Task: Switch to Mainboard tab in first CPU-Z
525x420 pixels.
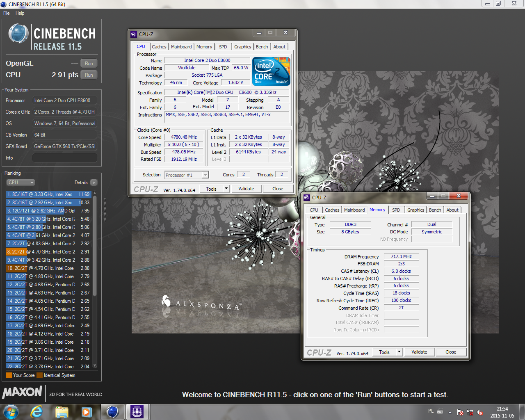Action: (181, 47)
